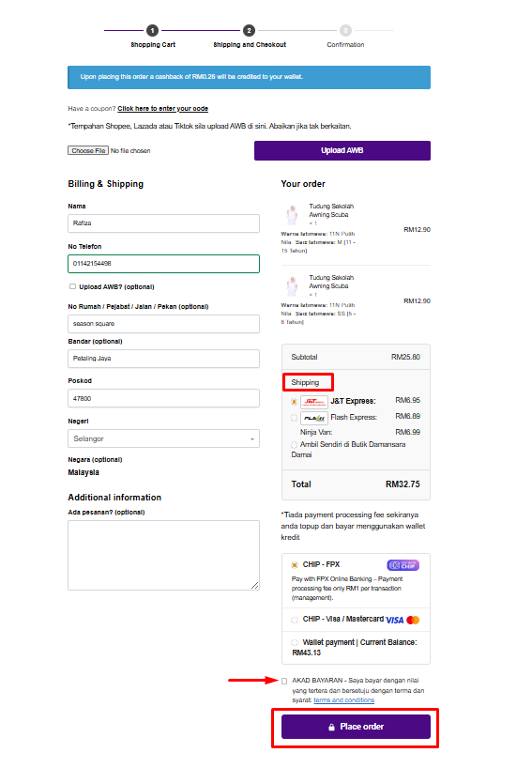Check the AKAD BAYARAN agreement checkbox

coord(284,681)
